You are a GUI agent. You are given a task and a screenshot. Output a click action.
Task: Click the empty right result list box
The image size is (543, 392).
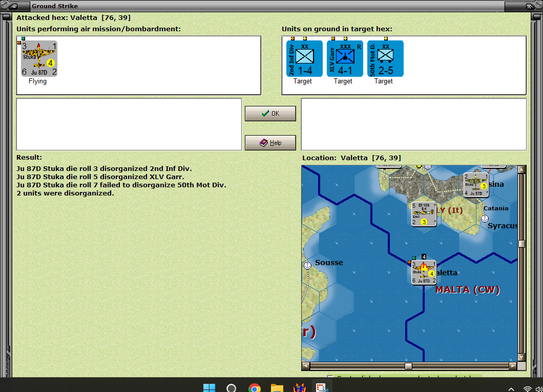tap(414, 124)
